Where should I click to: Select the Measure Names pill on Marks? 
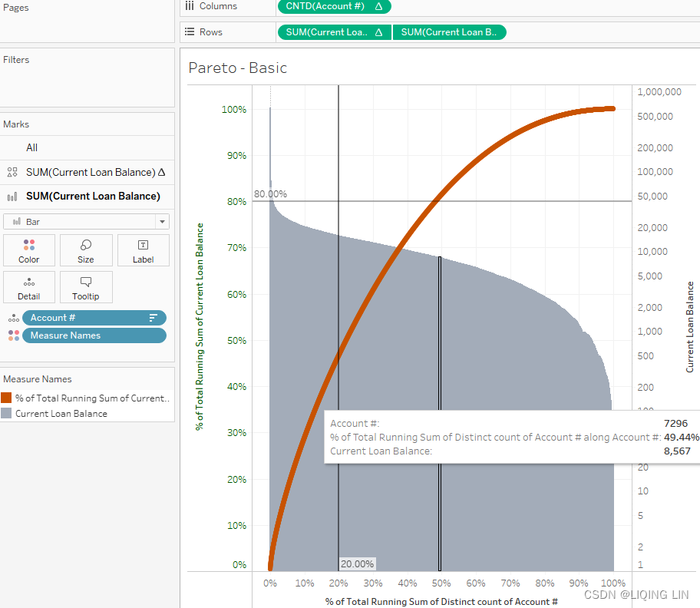click(94, 335)
